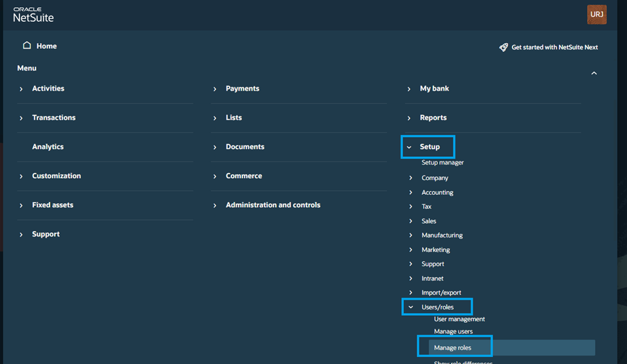Expand the Setup submenu Support chevron
The width and height of the screenshot is (627, 364).
coord(411,264)
